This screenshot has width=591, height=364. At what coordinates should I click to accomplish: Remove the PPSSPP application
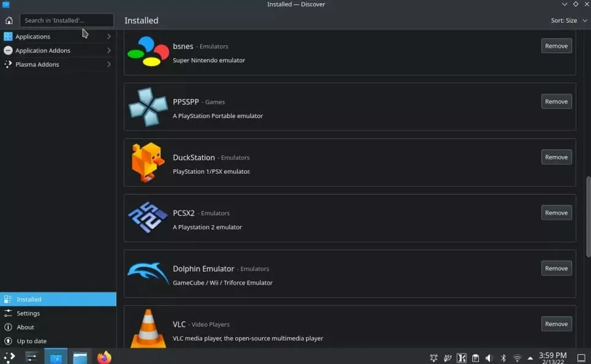point(556,102)
